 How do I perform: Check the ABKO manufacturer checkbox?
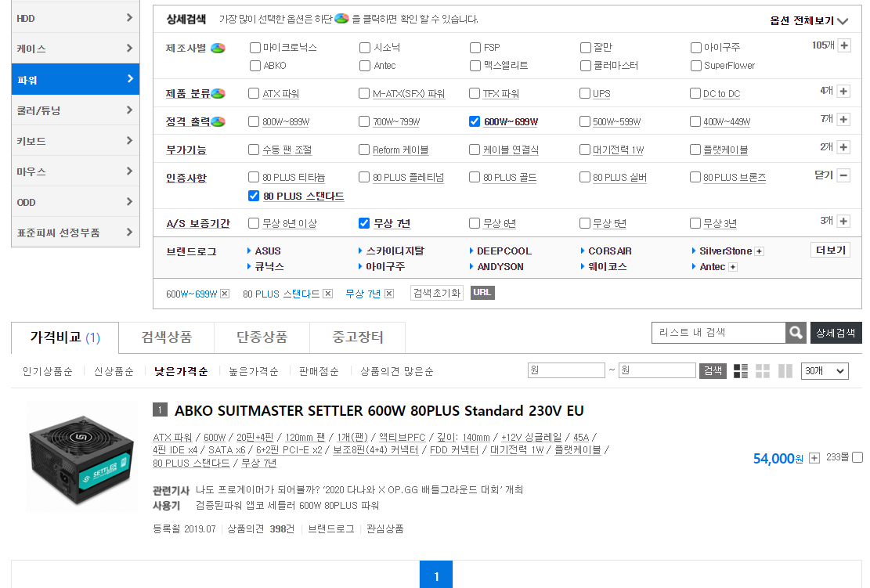click(x=255, y=66)
